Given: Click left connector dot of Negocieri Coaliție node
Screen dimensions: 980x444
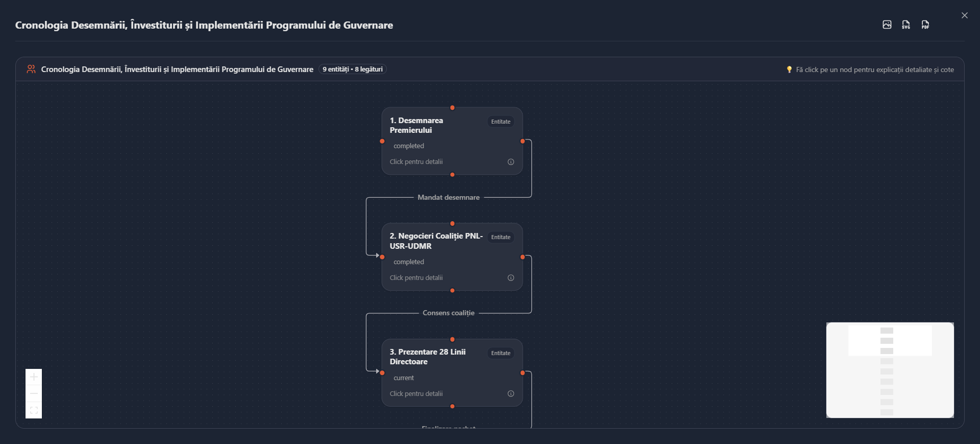Looking at the screenshot, I should (x=382, y=257).
